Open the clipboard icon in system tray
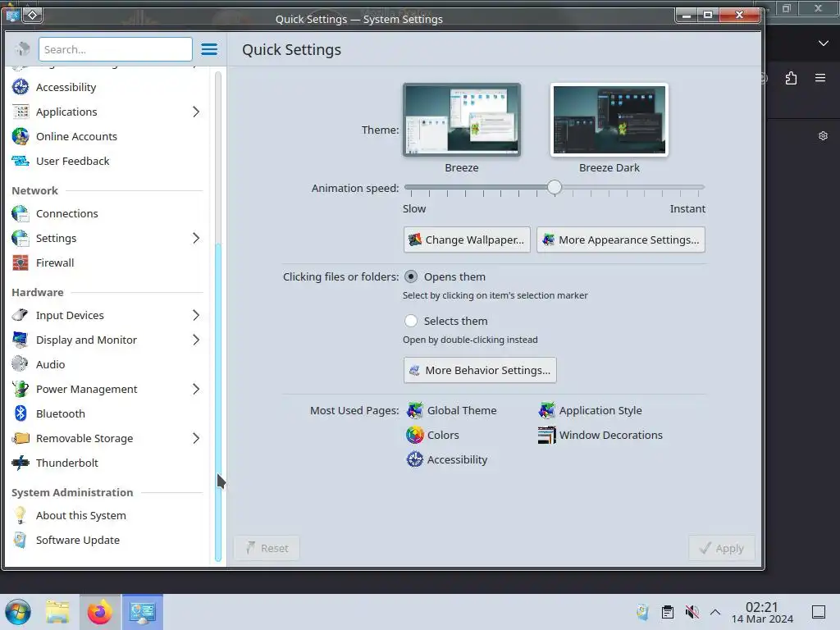 pyautogui.click(x=668, y=612)
